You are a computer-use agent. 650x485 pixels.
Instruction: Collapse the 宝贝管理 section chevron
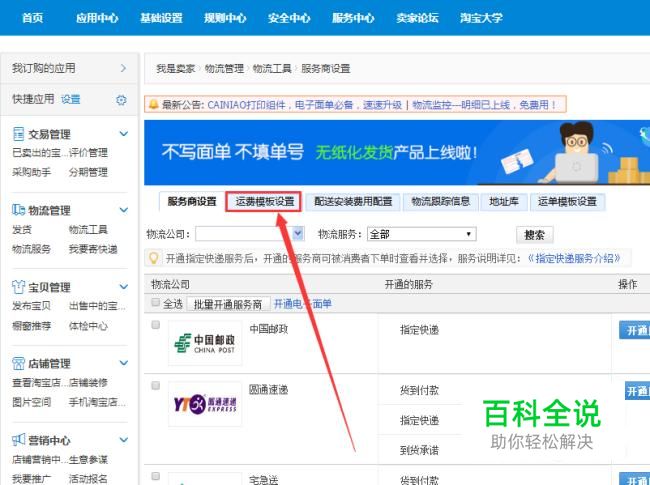[x=124, y=286]
